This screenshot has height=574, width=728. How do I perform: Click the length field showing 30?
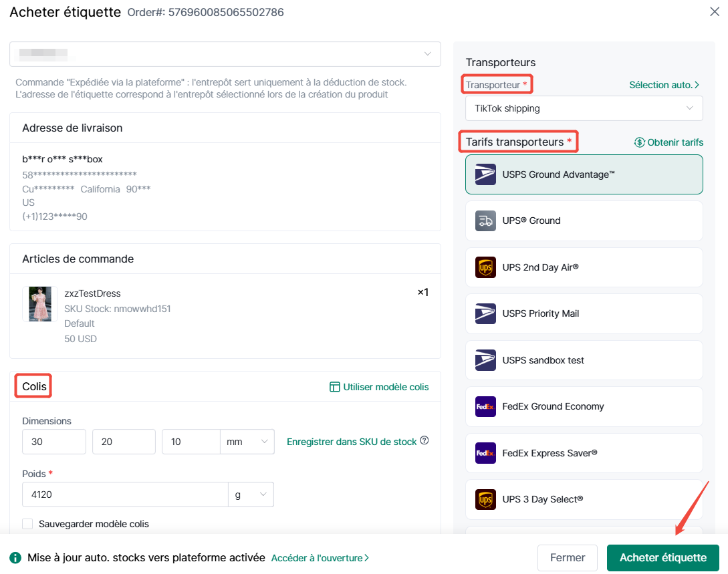[x=54, y=442]
